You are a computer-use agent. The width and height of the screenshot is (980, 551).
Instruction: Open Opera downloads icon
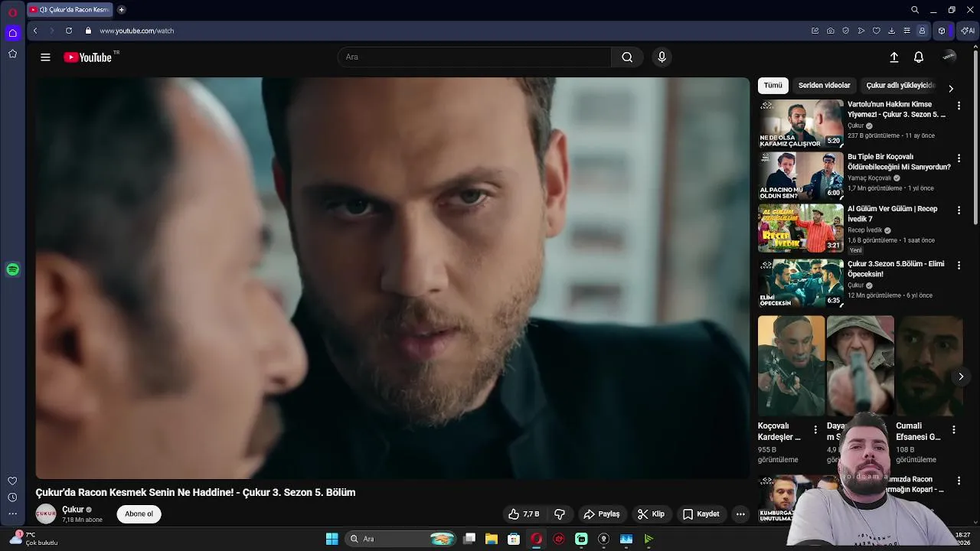click(891, 31)
